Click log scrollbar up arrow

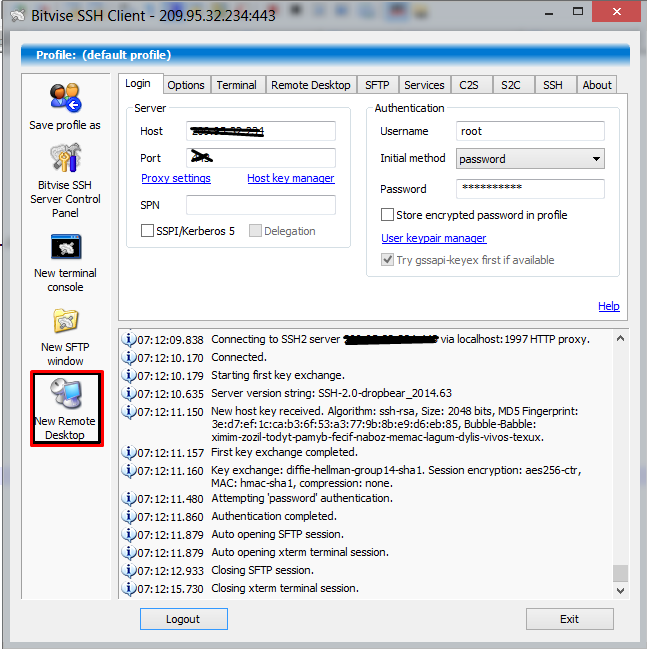(621, 339)
